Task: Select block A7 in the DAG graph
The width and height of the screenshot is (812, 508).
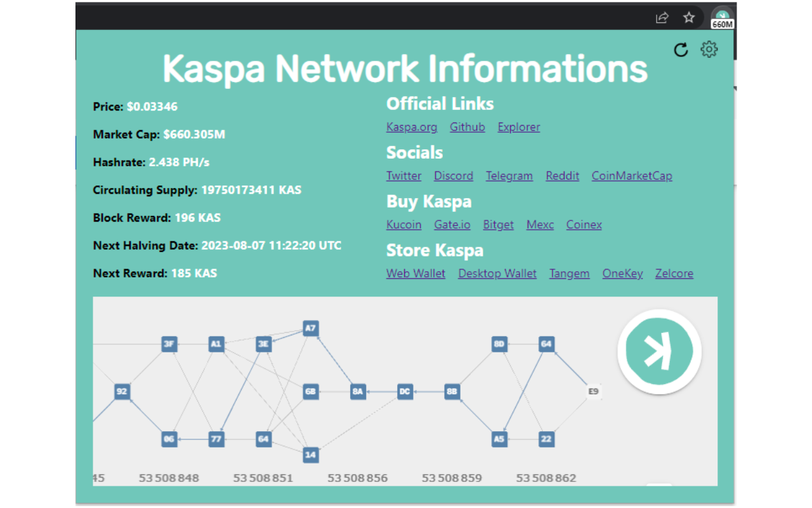Action: pyautogui.click(x=310, y=328)
